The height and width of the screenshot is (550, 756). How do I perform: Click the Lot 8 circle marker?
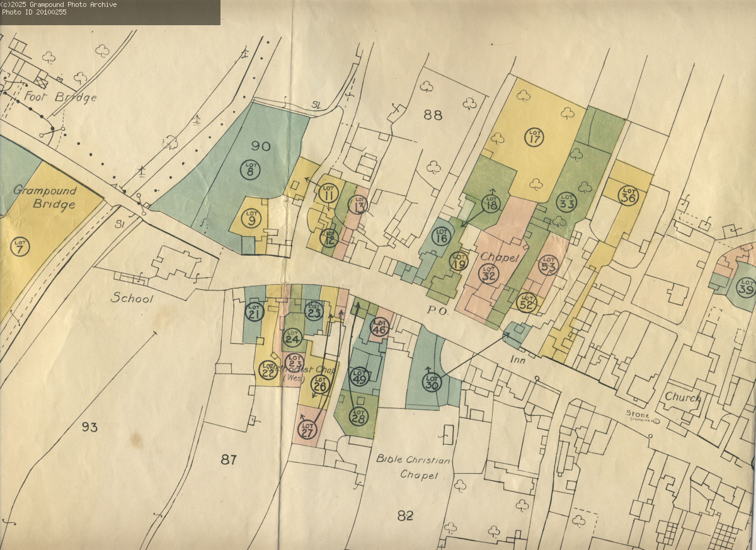(250, 169)
